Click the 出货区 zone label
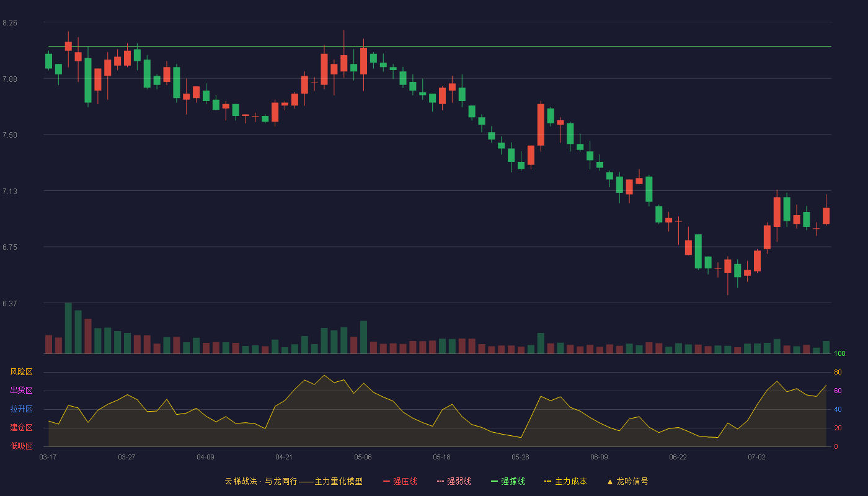The height and width of the screenshot is (496, 868). tap(21, 391)
